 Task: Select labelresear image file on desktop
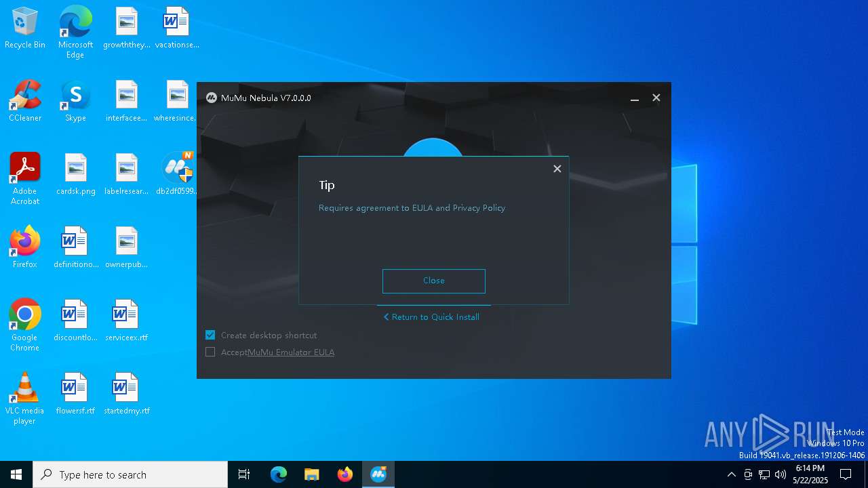click(x=127, y=175)
